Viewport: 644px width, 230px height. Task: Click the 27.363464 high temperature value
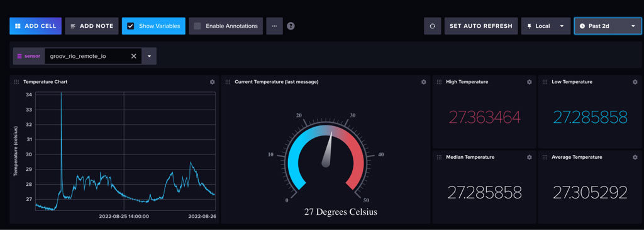coord(484,117)
